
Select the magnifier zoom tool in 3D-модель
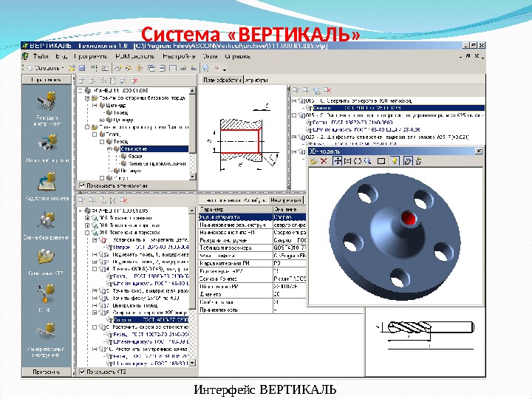click(367, 161)
